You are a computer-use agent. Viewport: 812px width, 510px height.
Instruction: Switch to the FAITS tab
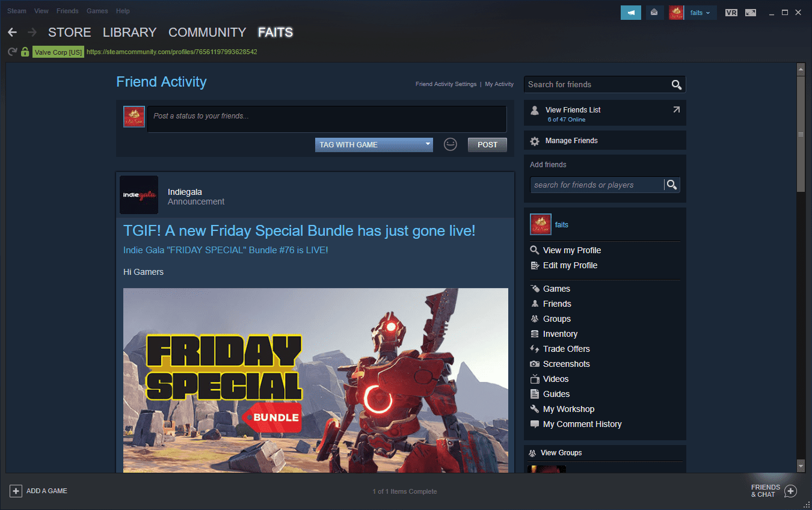pos(275,32)
